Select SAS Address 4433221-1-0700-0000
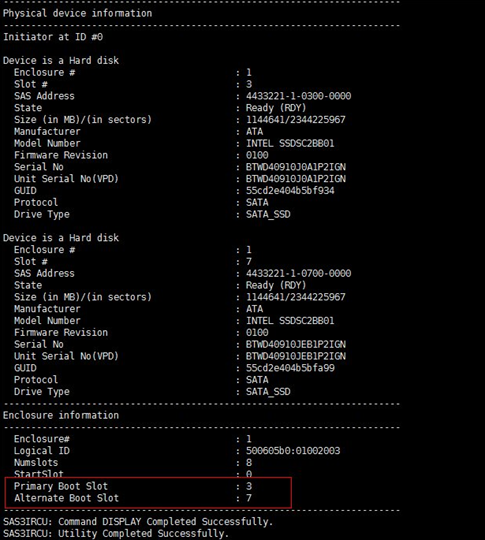Viewport: 485px width, 540px height. pos(298,273)
